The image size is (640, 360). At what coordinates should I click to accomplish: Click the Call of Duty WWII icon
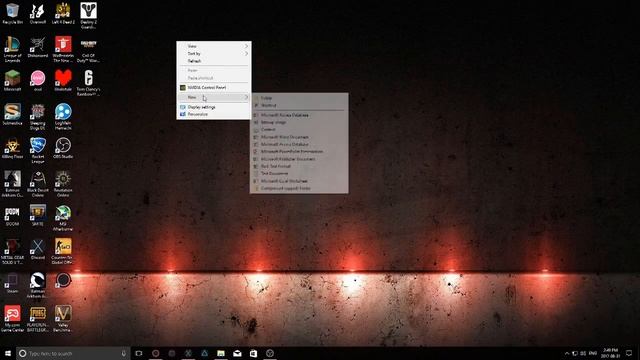[88, 49]
